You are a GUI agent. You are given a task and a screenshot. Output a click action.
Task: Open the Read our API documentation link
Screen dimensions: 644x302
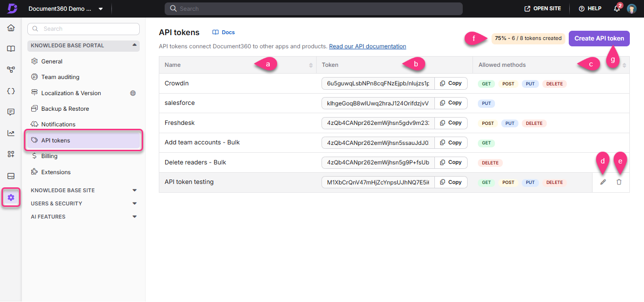367,46
